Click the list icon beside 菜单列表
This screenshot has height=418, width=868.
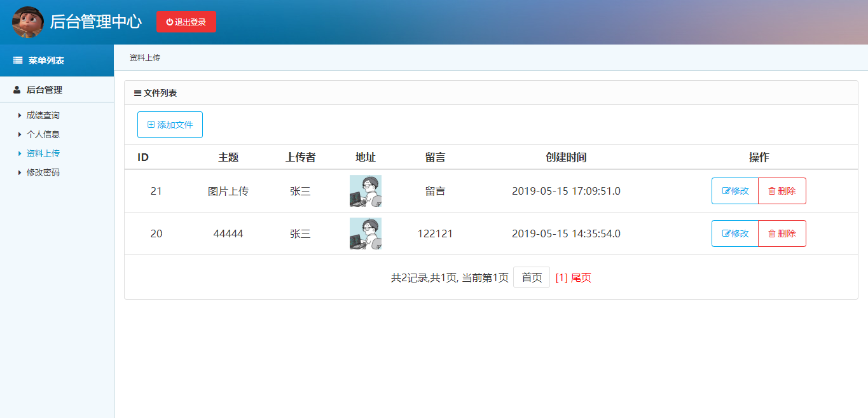(18, 60)
